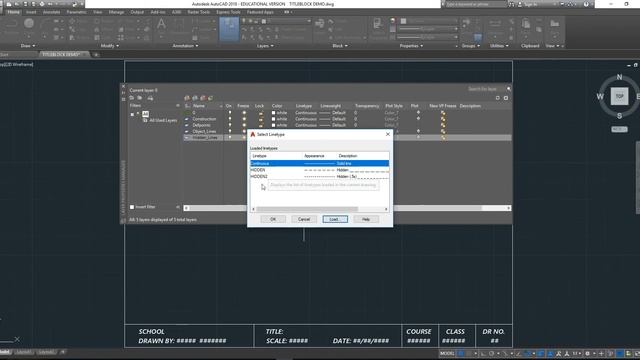
Task: Click the layer search magnifier icon
Action: point(509,89)
